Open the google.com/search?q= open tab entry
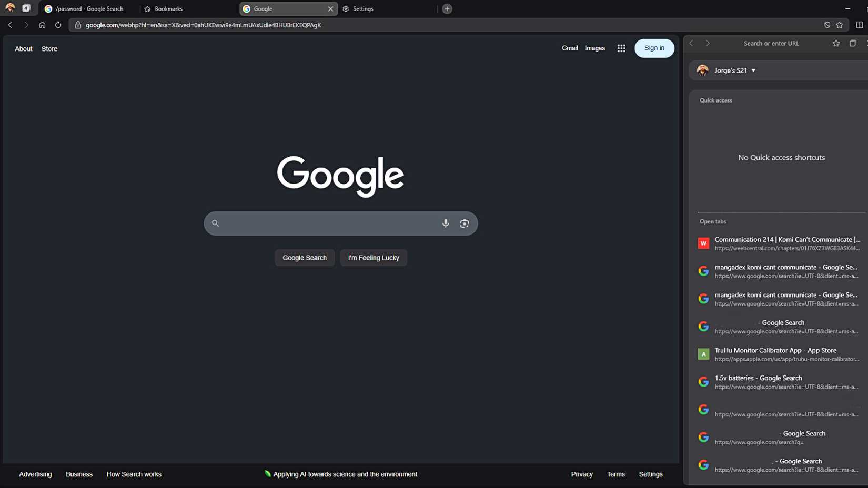The height and width of the screenshot is (488, 868). (x=779, y=438)
